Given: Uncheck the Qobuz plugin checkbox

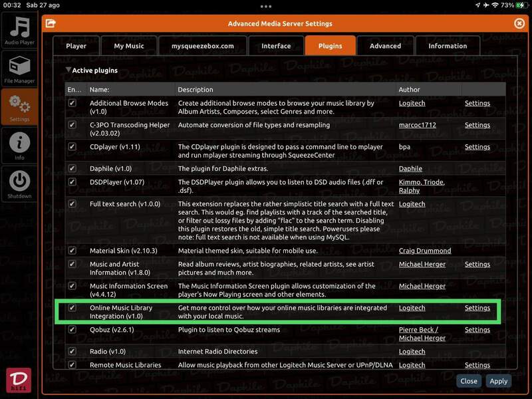Looking at the screenshot, I should point(72,330).
